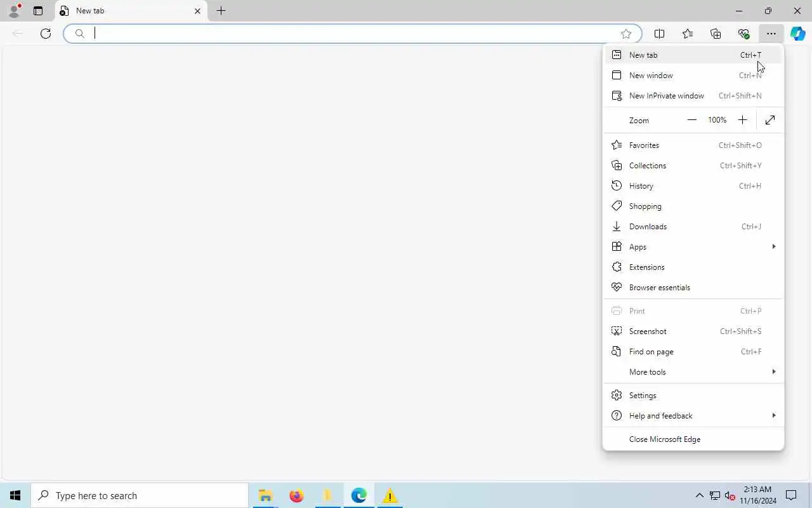This screenshot has width=812, height=508.
Task: Open Downloads menu entry
Action: tap(693, 227)
